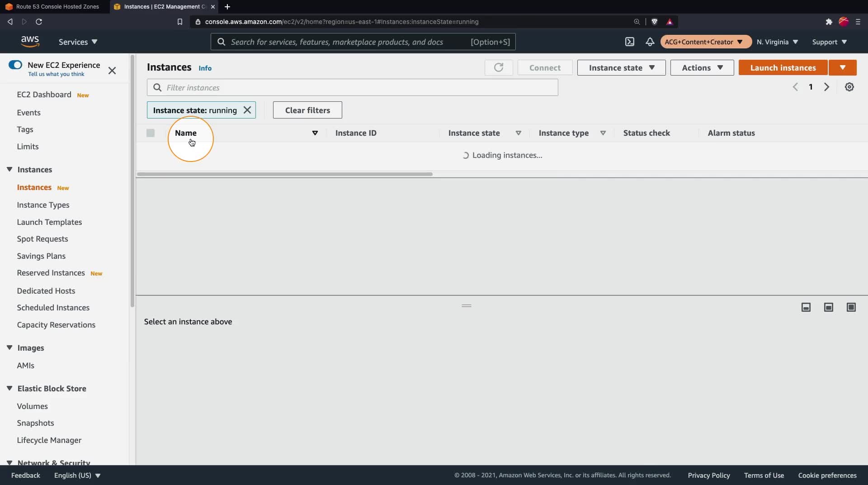Open the notifications bell
The image size is (868, 485).
point(650,42)
